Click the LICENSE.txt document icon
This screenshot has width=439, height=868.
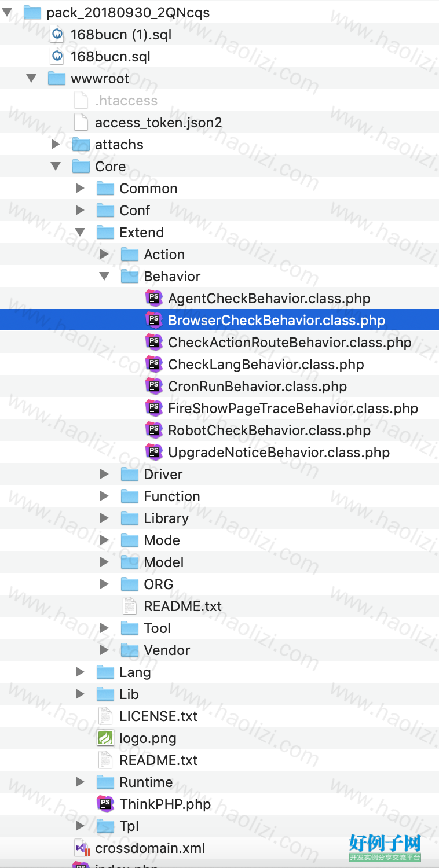tap(105, 716)
